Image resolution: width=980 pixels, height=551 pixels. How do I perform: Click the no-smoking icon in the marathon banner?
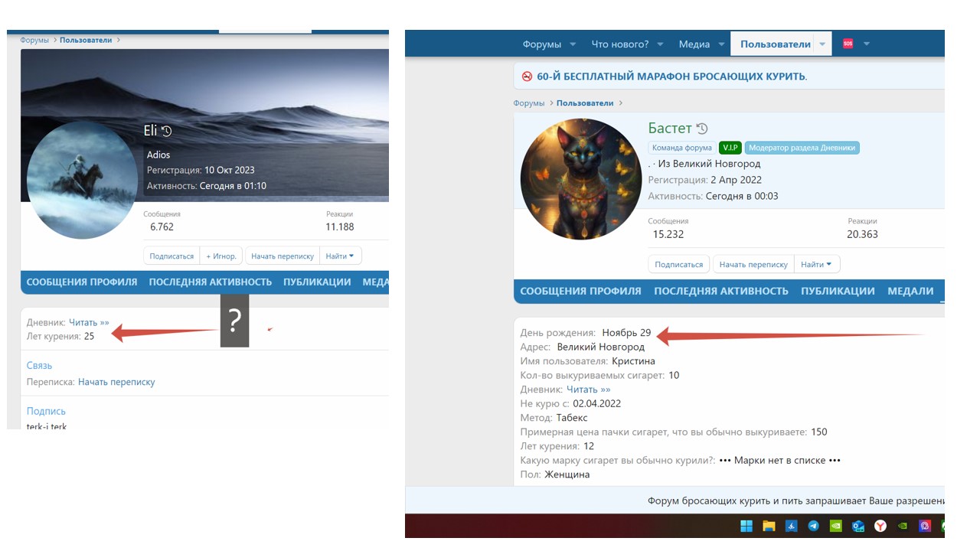click(527, 77)
